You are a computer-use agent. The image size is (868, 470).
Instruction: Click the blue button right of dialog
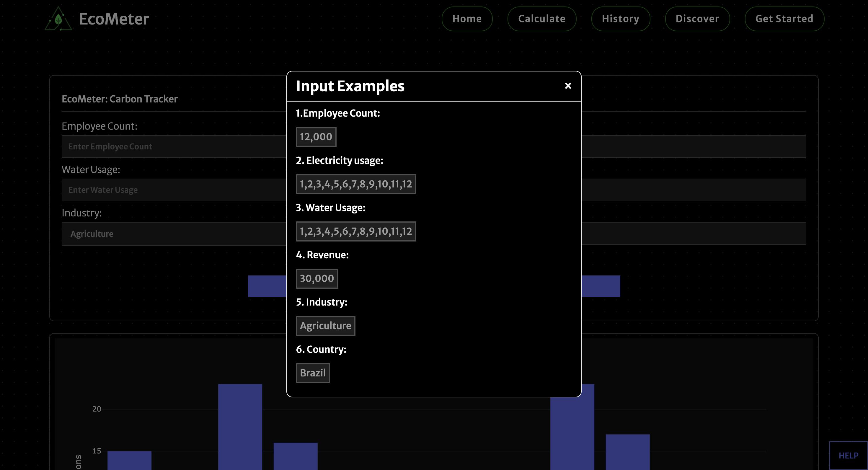coord(601,286)
